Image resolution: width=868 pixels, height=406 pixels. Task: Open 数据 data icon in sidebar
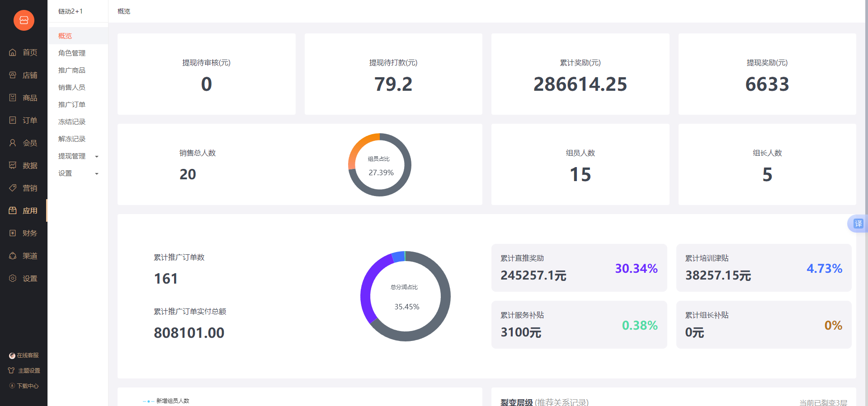(13, 165)
